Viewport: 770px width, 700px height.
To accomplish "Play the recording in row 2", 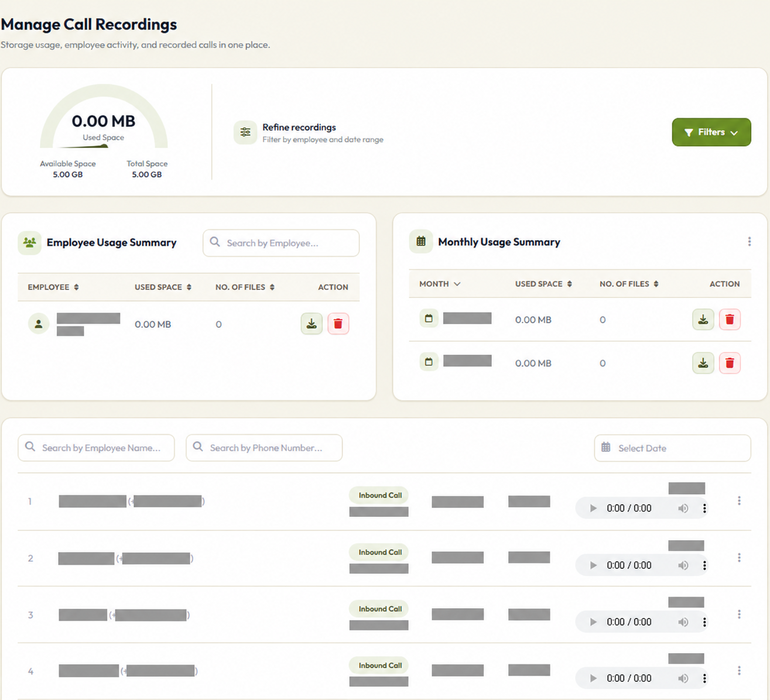I will [593, 565].
